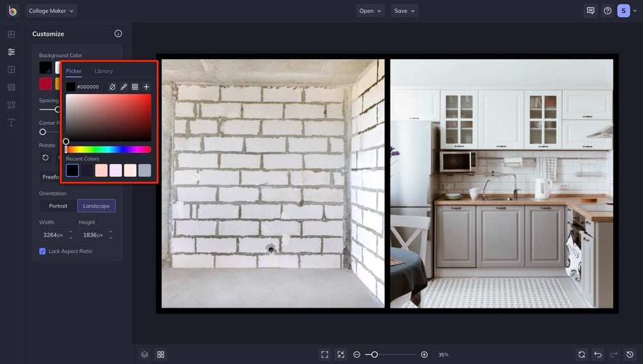
Task: Click the black background color swatch
Action: tap(46, 67)
